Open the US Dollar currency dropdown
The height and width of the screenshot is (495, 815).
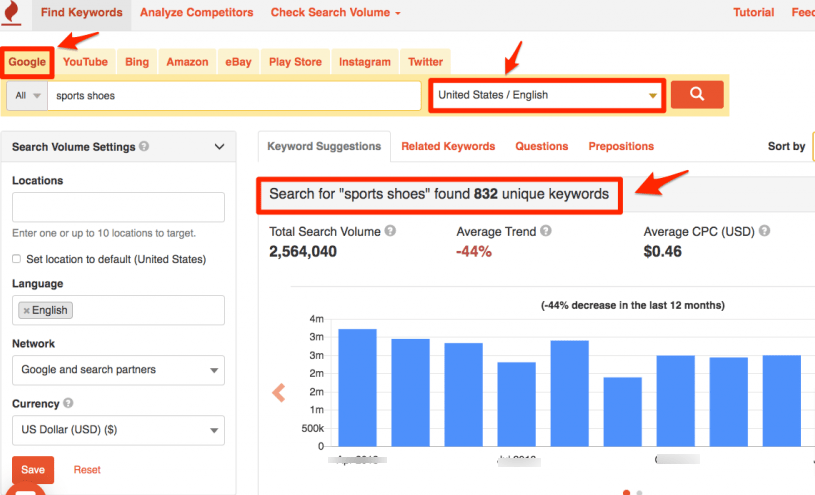point(119,430)
